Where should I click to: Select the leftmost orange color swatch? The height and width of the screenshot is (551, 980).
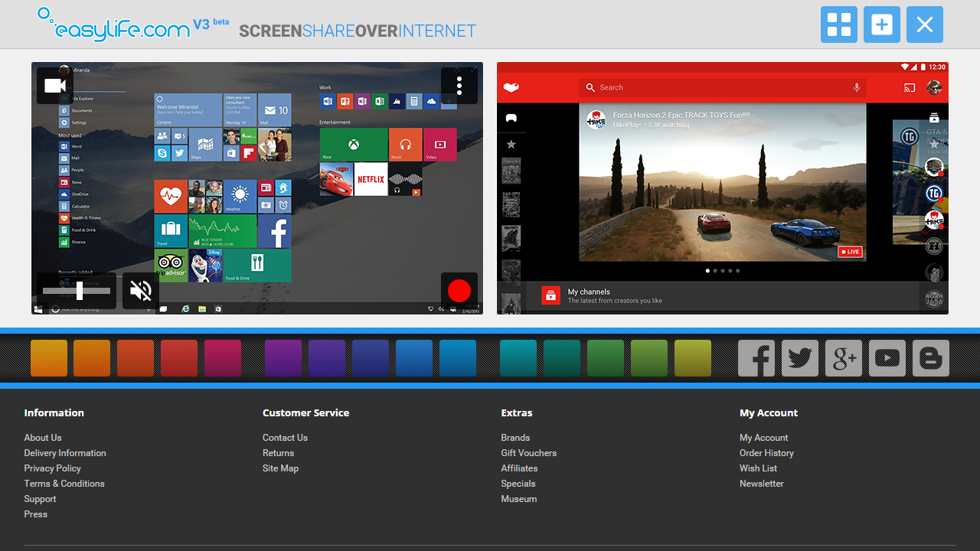(x=49, y=358)
